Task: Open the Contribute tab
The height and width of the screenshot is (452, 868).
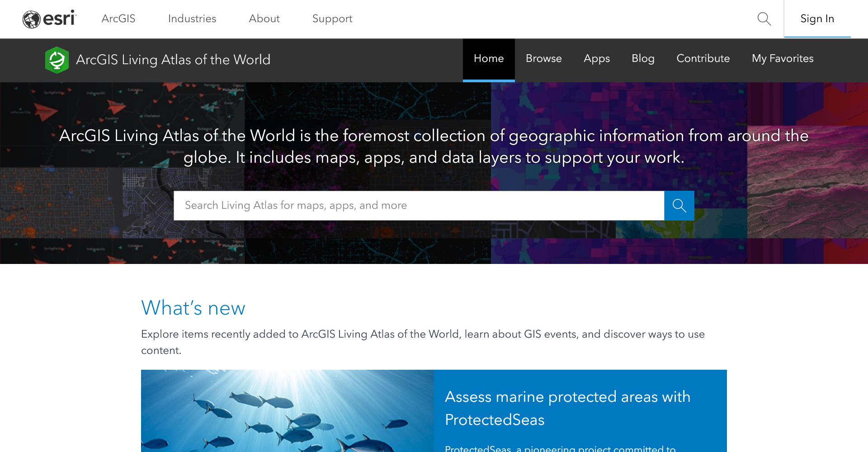Action: point(703,59)
